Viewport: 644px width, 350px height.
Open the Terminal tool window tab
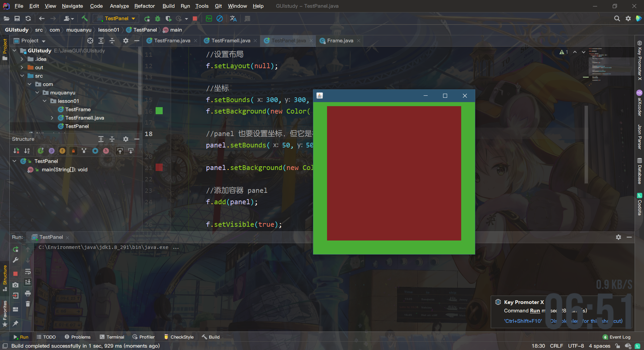click(112, 337)
